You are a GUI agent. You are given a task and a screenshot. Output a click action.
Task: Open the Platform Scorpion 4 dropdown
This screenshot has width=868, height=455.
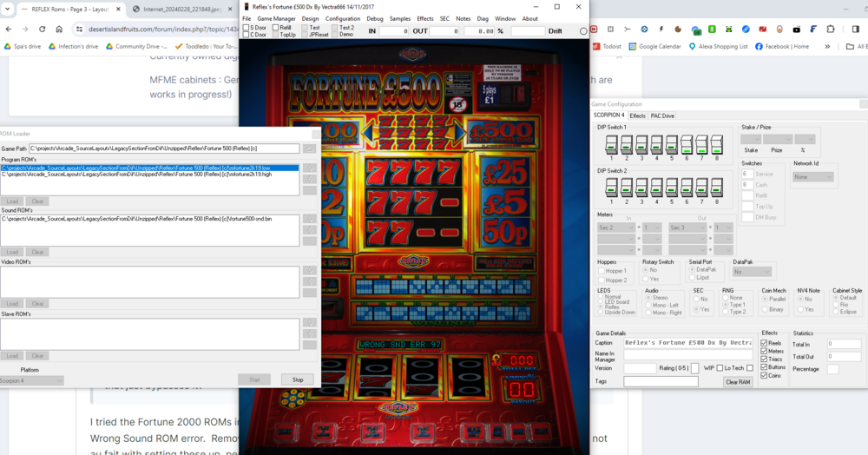(31, 381)
